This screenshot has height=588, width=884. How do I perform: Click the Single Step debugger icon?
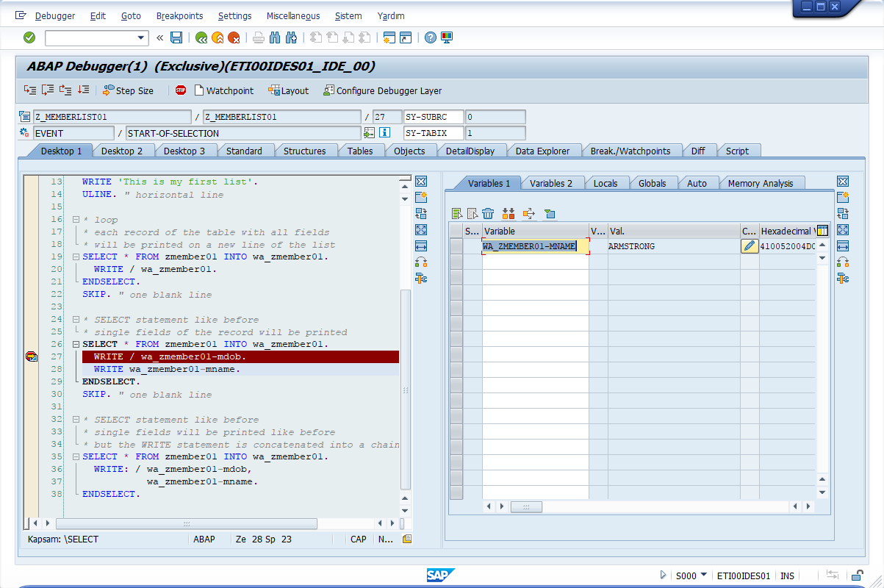[x=30, y=90]
